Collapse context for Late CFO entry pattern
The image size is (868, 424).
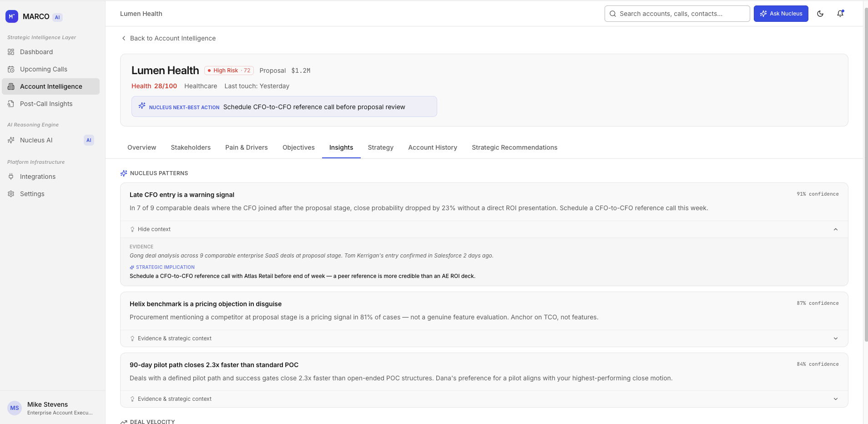pyautogui.click(x=836, y=229)
